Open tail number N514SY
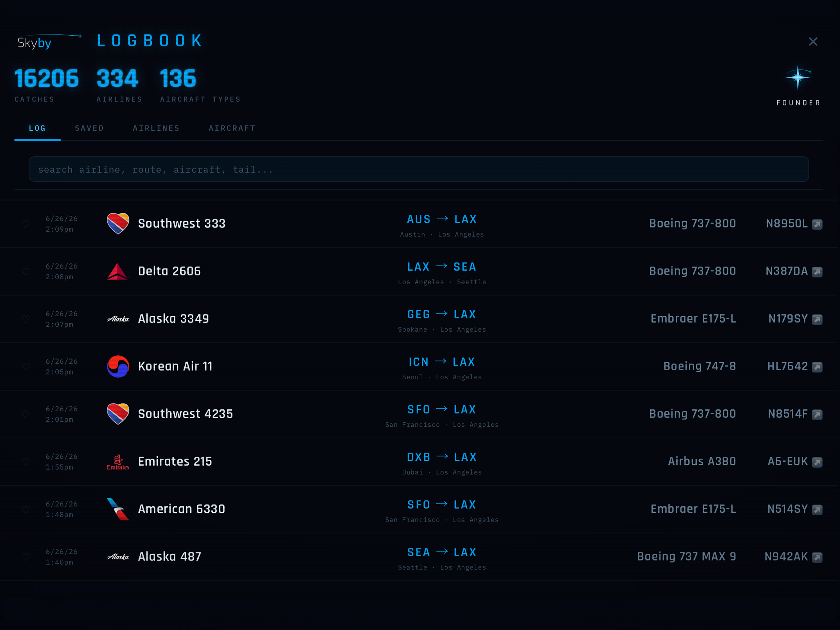 pyautogui.click(x=788, y=509)
